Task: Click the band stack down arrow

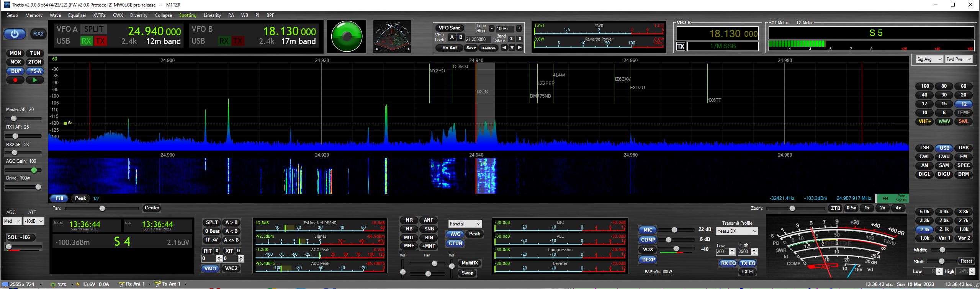Action: coord(512,47)
